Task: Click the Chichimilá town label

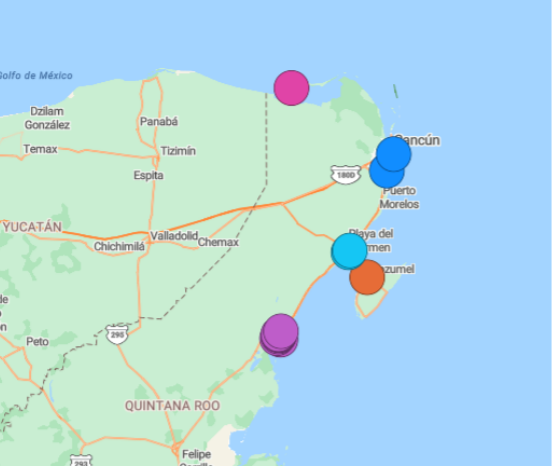Action: click(119, 246)
